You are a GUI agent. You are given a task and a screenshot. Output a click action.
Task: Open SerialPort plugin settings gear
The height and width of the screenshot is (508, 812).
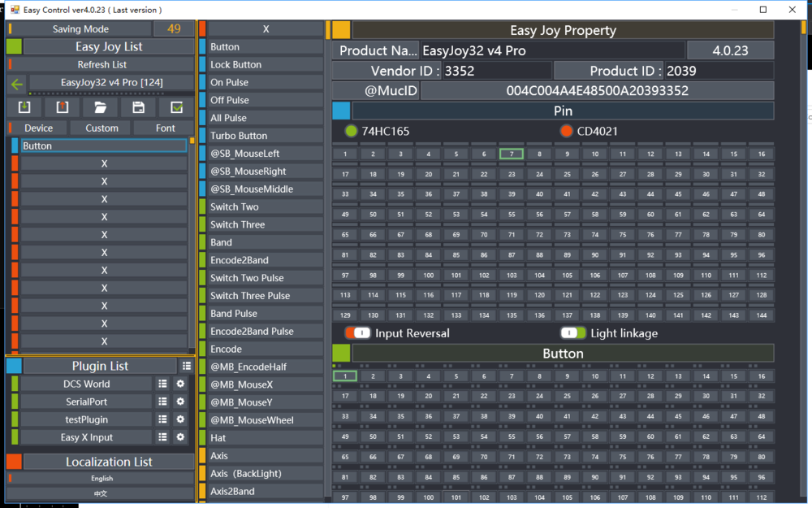(x=180, y=402)
